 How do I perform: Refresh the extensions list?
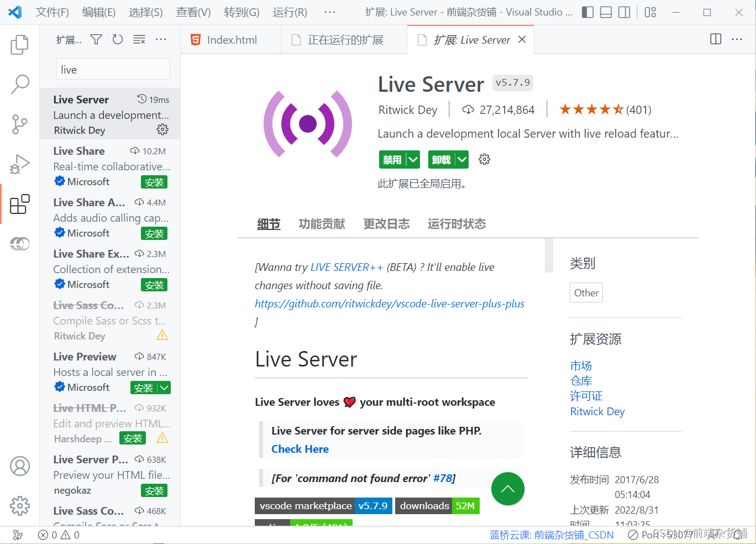coord(118,39)
